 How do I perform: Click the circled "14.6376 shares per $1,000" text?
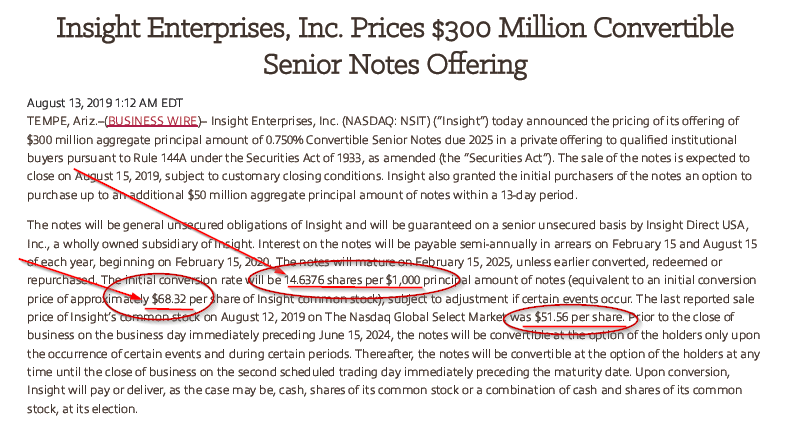coord(353,280)
